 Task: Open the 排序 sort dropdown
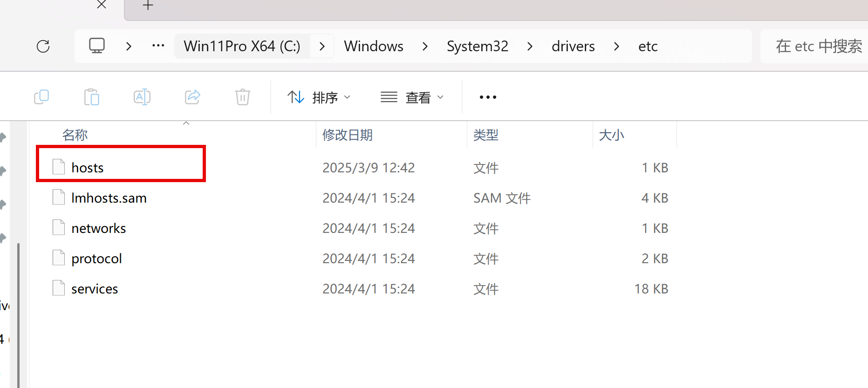coord(319,97)
